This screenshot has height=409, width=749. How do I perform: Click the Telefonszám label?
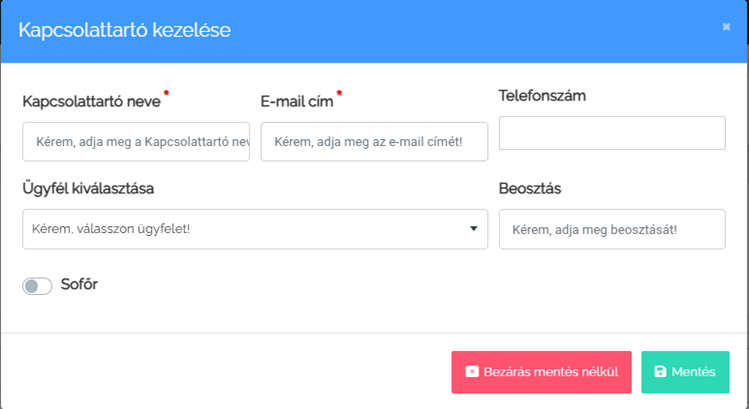point(542,96)
